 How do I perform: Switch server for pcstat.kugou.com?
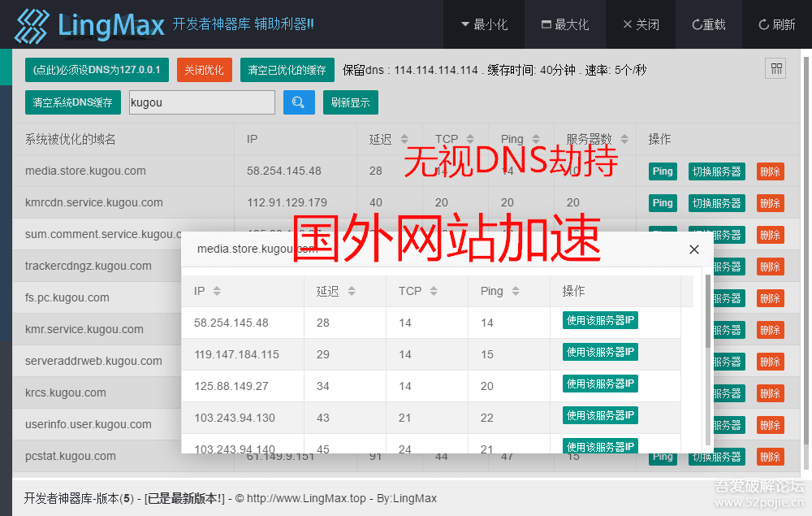tap(717, 457)
